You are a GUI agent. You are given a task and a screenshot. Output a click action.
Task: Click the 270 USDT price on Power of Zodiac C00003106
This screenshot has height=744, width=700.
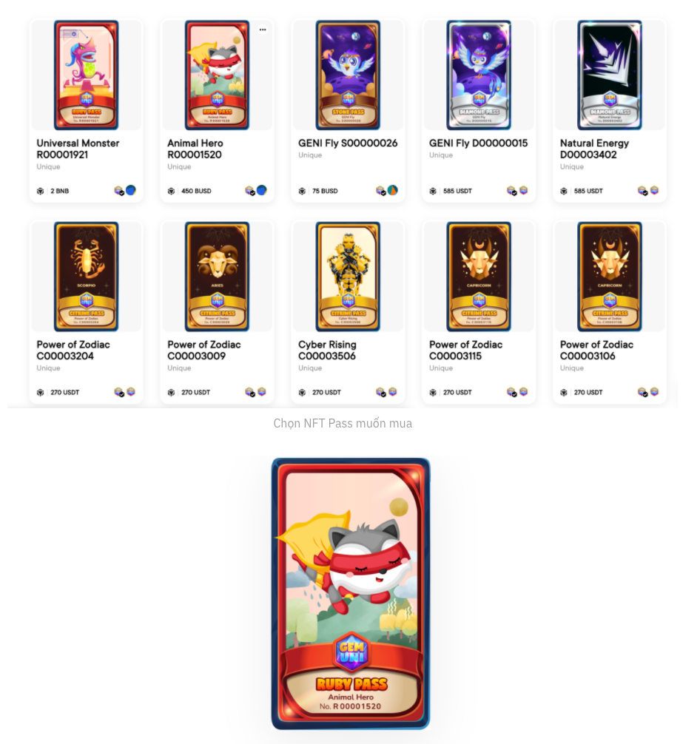point(588,393)
